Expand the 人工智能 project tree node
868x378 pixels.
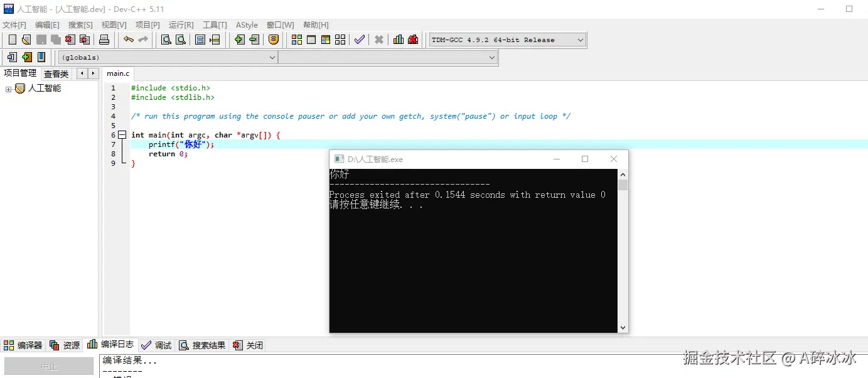[8, 89]
